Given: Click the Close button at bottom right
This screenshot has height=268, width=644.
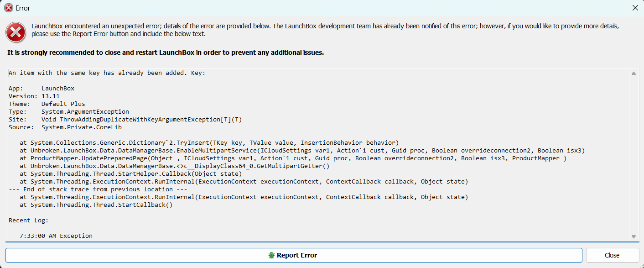Looking at the screenshot, I should tap(612, 255).
